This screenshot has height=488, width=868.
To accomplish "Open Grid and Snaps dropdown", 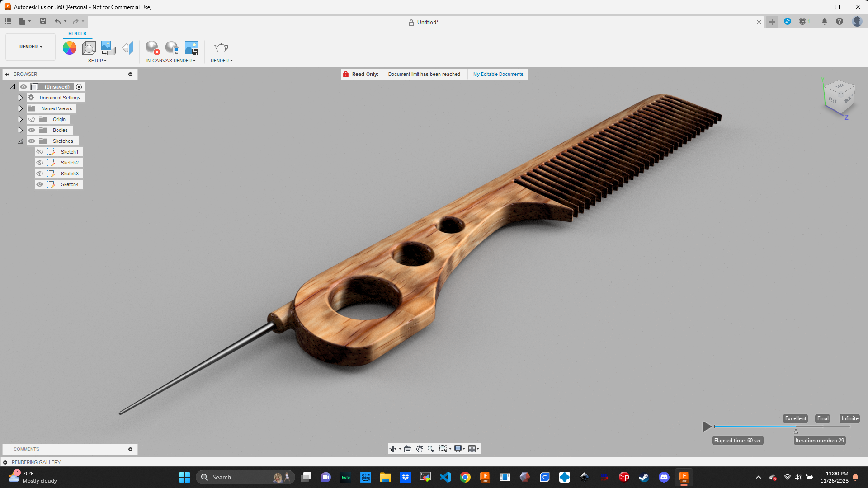I will click(x=474, y=449).
